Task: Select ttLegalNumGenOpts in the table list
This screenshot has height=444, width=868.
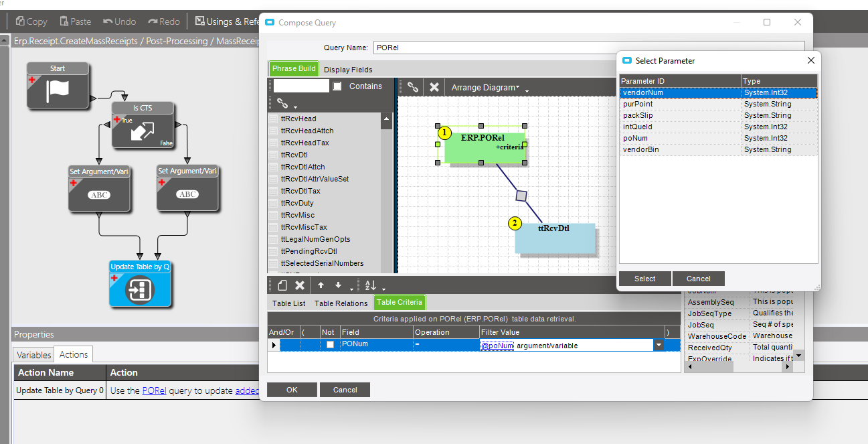Action: [315, 239]
